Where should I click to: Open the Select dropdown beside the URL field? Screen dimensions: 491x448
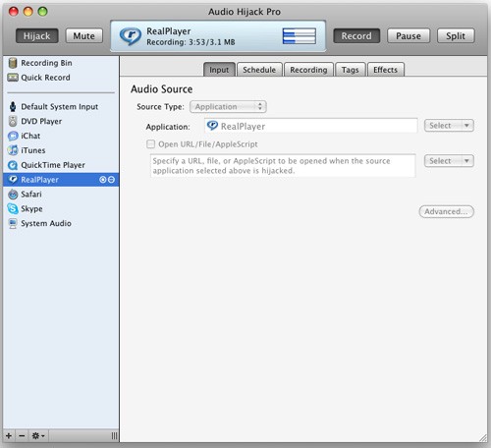tap(449, 161)
